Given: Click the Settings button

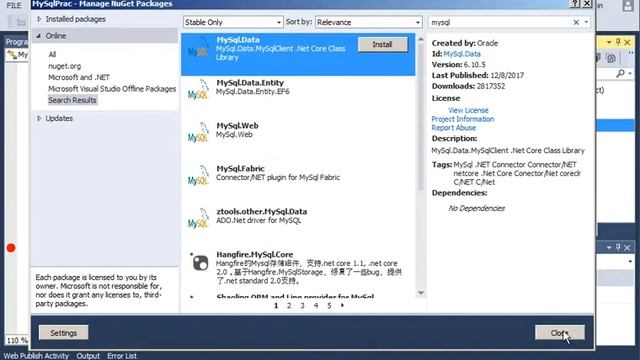Looking at the screenshot, I should [63, 333].
